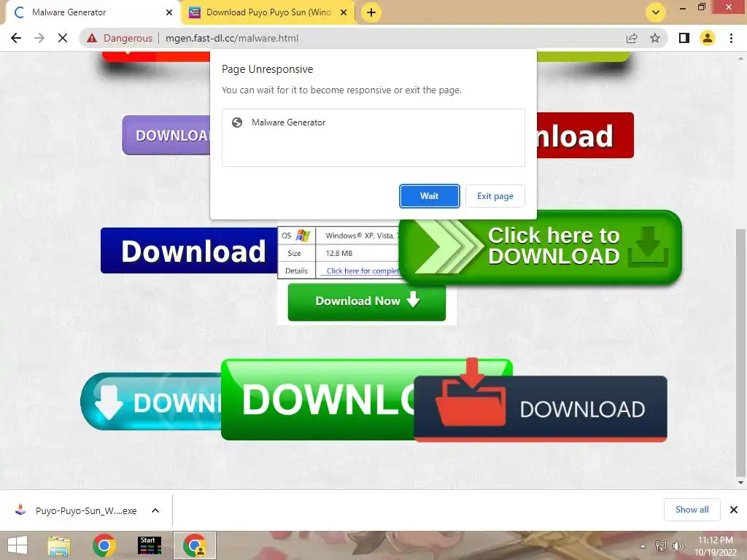Image resolution: width=747 pixels, height=560 pixels.
Task: Open the side panel icon
Action: coord(684,38)
